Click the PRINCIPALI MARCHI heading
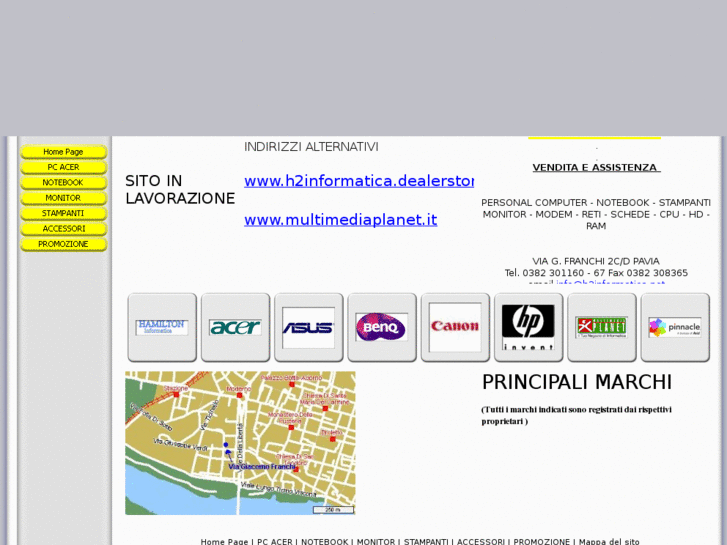The width and height of the screenshot is (727, 545). click(577, 382)
